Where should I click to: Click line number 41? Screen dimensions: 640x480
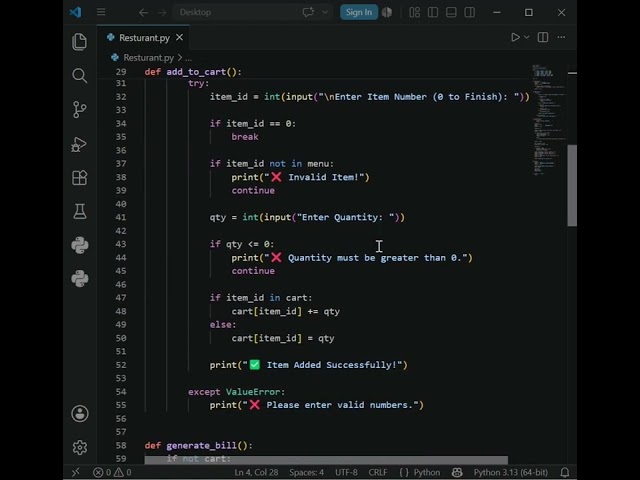click(121, 217)
